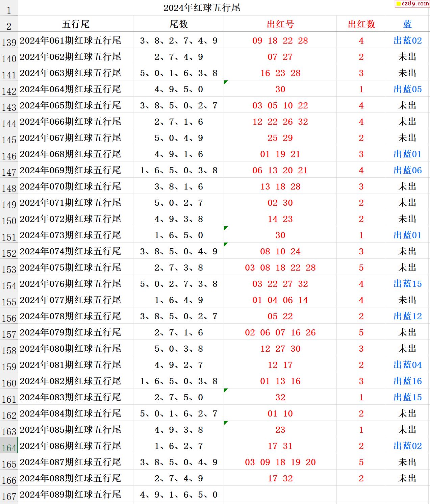Click red number 23 in period 085 row

[280, 430]
